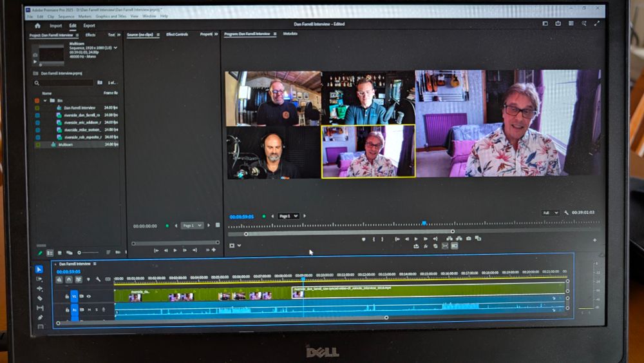Open the Workspaces icon at top right
644x363 pixels.
point(545,23)
